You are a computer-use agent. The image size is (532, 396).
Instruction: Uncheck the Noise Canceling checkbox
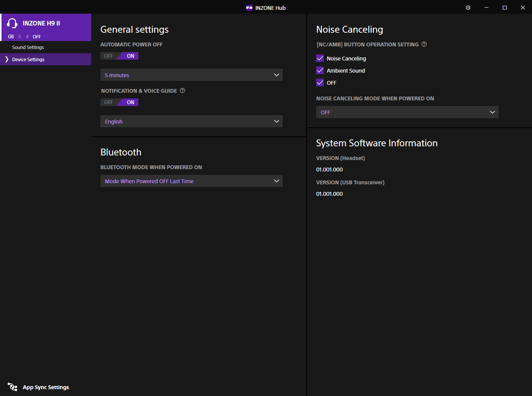click(x=320, y=59)
